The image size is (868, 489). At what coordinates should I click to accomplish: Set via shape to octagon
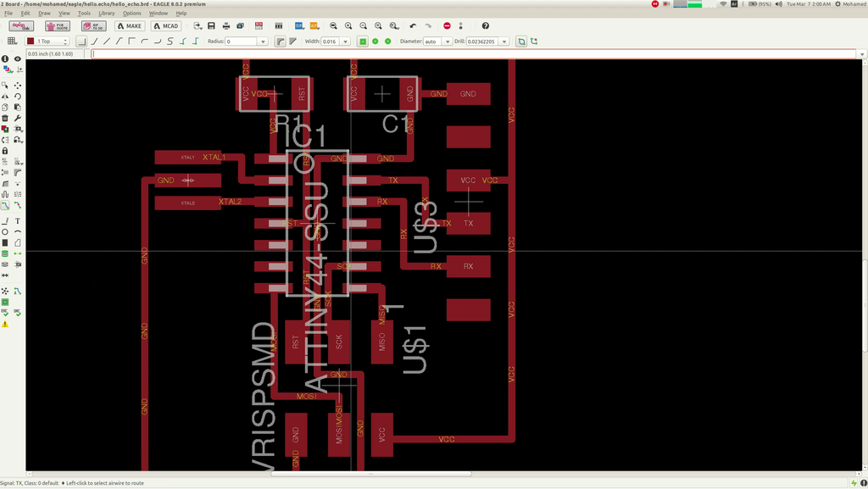(388, 42)
